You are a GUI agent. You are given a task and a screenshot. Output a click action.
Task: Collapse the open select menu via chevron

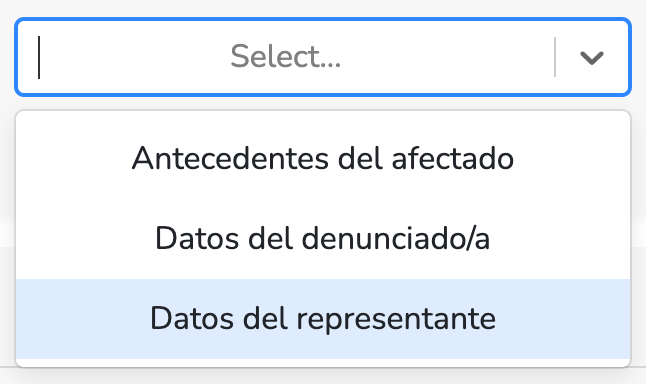(x=592, y=57)
